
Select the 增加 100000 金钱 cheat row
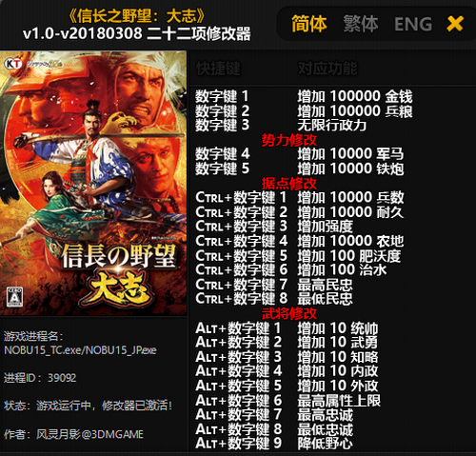(x=304, y=96)
